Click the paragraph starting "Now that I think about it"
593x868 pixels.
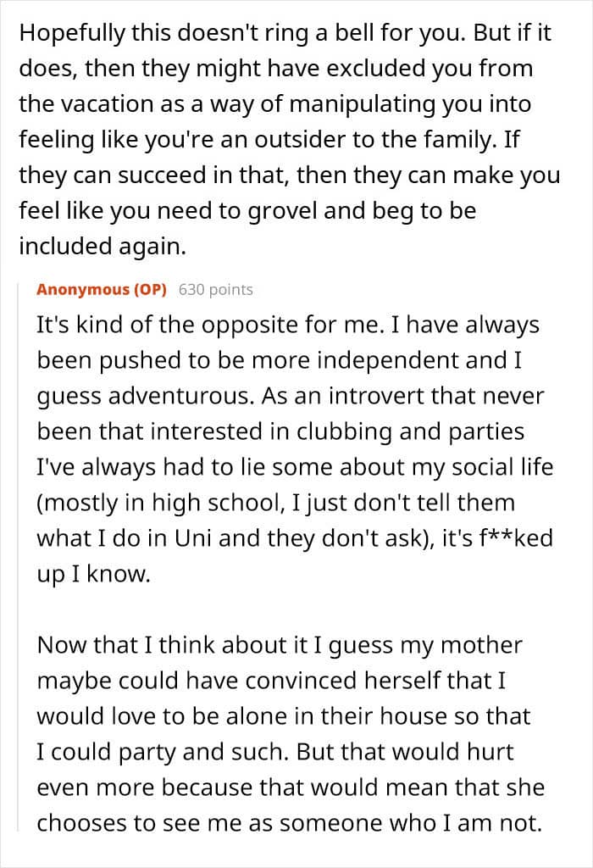[288, 715]
